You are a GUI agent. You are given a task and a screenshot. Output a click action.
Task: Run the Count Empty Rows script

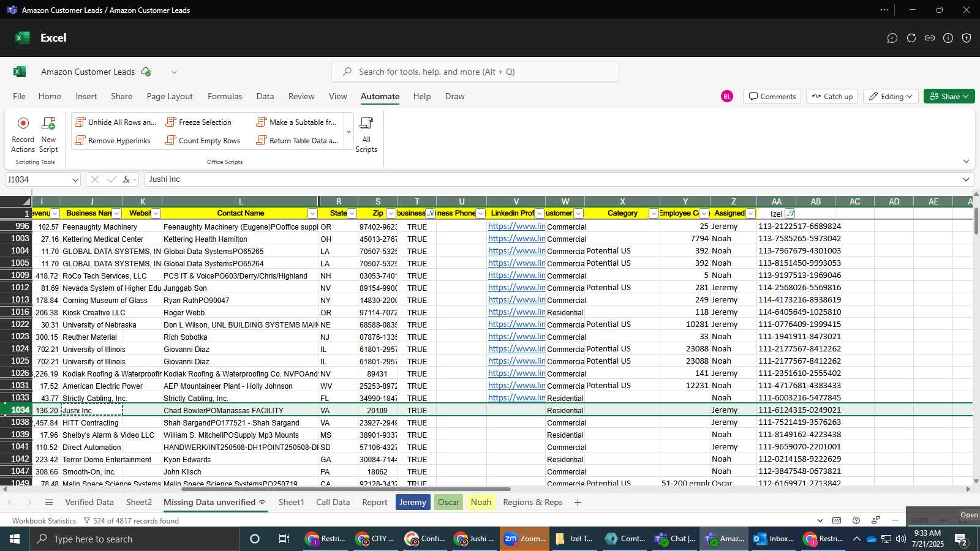(203, 141)
